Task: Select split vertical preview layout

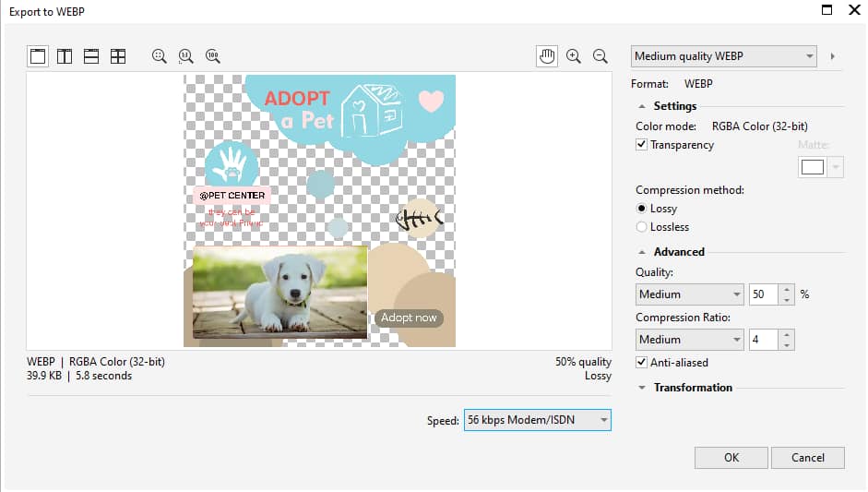Action: click(65, 56)
